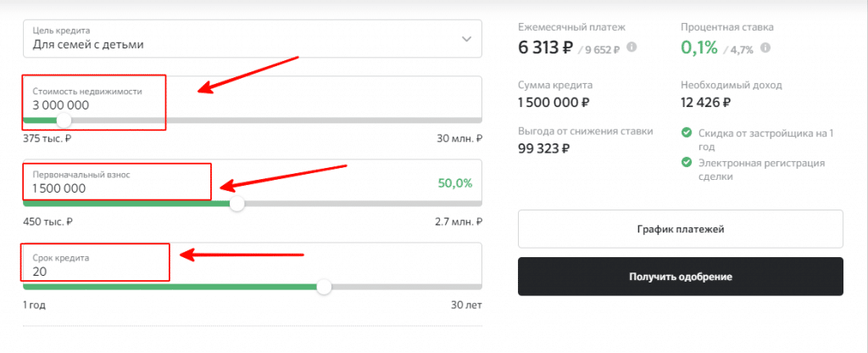Click the green 50,0% down payment percentage
Viewport: 868px width, 353px height.
(x=455, y=182)
